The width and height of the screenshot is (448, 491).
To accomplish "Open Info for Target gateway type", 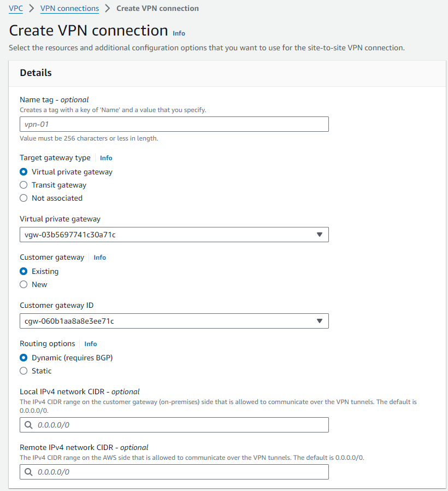I will point(106,158).
